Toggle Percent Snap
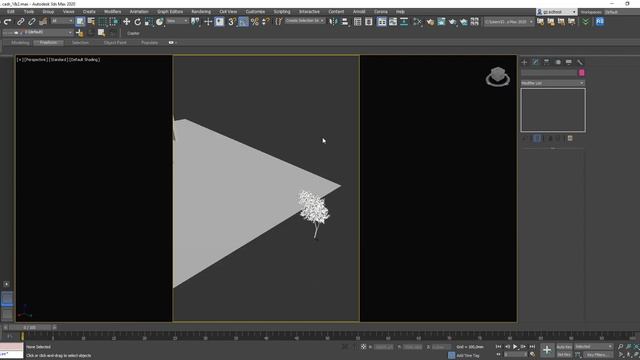 click(x=255, y=22)
